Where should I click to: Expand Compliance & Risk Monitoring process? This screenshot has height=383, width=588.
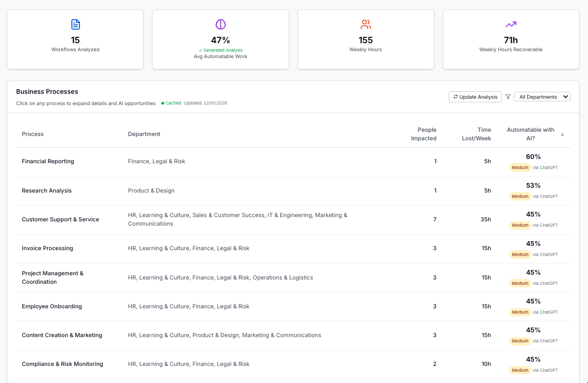point(293,364)
